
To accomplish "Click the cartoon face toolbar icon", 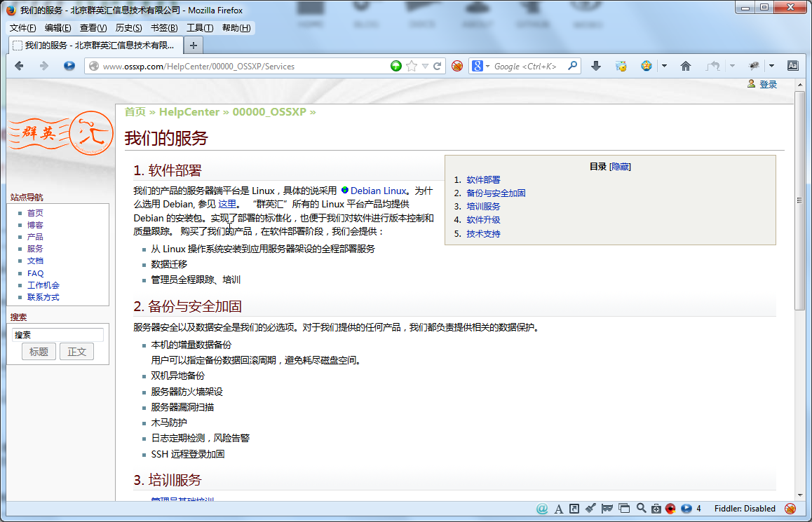I will [621, 66].
